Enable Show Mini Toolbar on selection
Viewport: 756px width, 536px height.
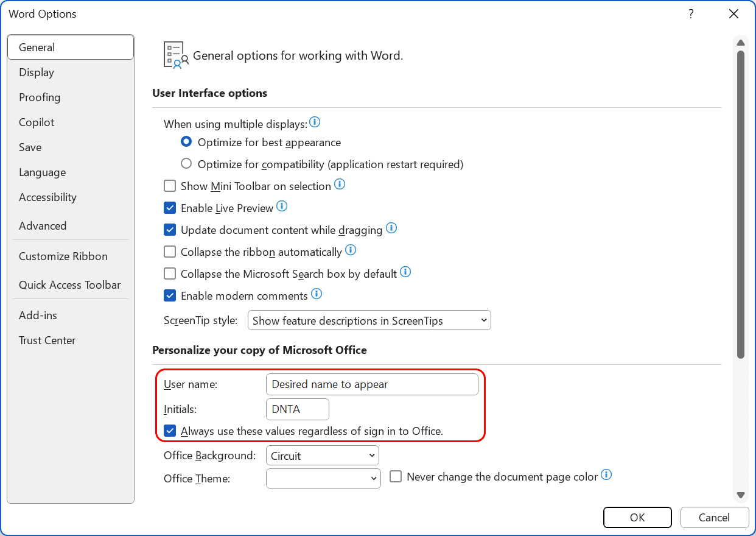170,186
